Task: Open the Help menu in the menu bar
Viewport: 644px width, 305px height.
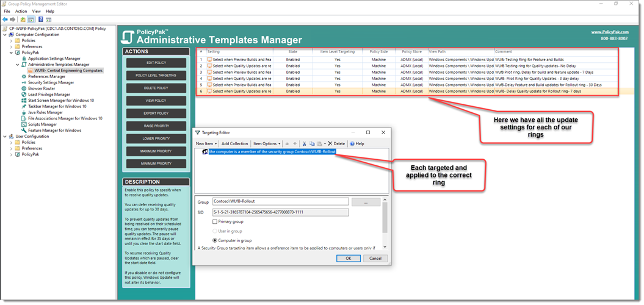Action: (x=50, y=12)
